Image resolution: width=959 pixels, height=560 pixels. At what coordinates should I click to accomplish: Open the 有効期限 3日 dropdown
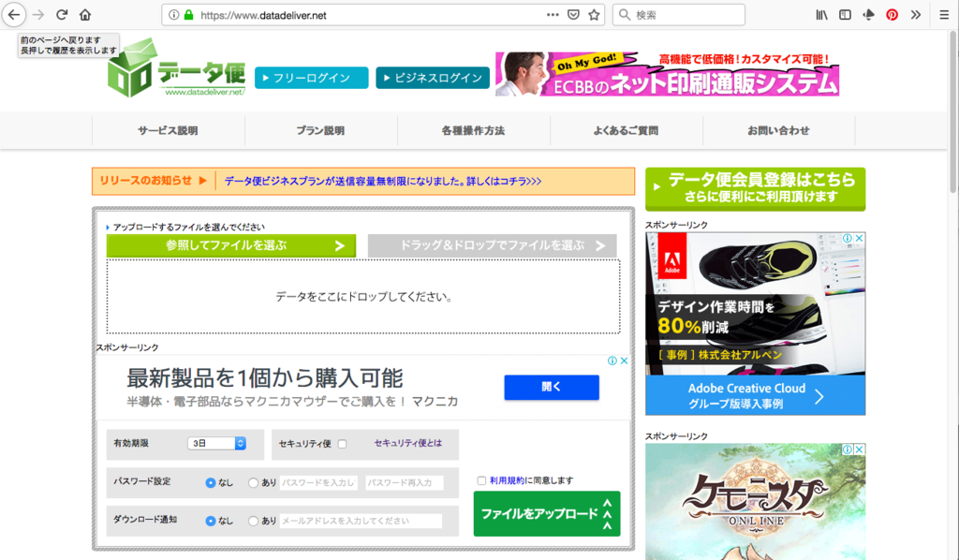click(x=216, y=443)
